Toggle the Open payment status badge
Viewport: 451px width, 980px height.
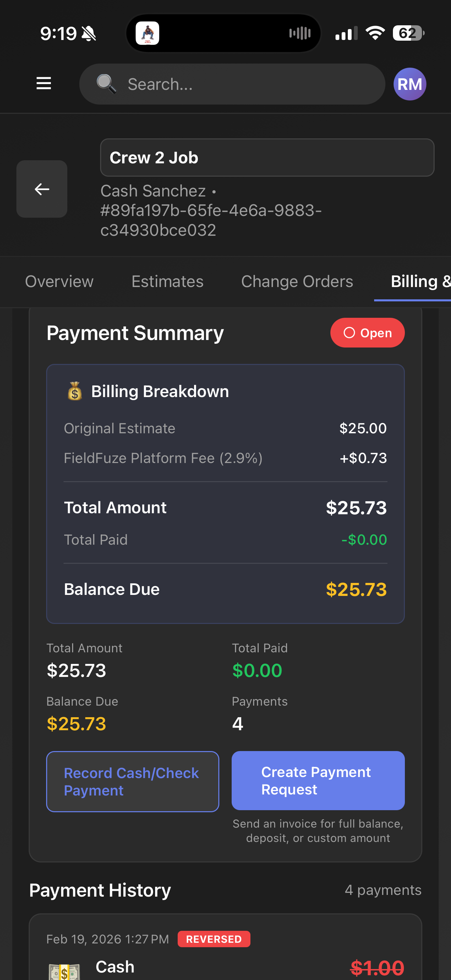[x=367, y=332]
